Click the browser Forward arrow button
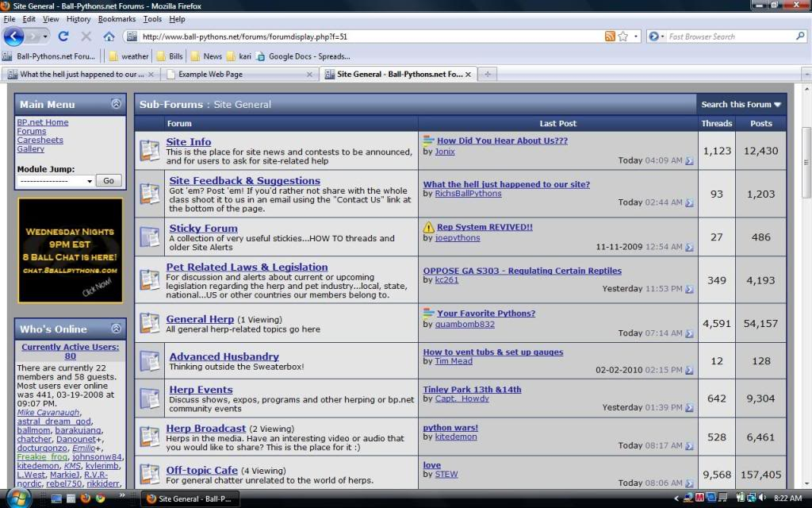812x508 pixels. tap(33, 37)
